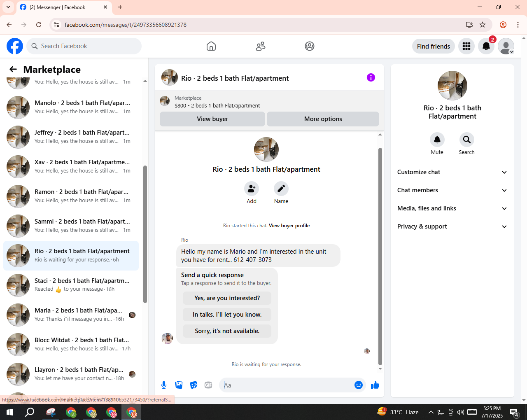Open Llayron's 2 beds conversation
The image size is (527, 420).
click(71, 374)
